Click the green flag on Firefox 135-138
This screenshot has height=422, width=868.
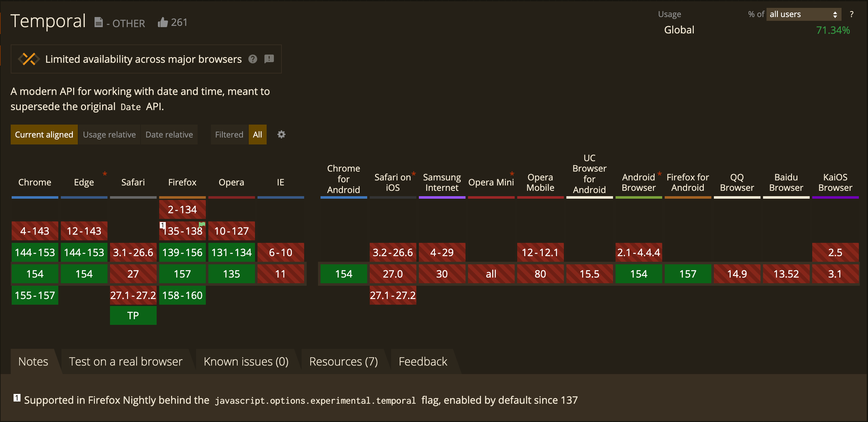click(x=202, y=225)
